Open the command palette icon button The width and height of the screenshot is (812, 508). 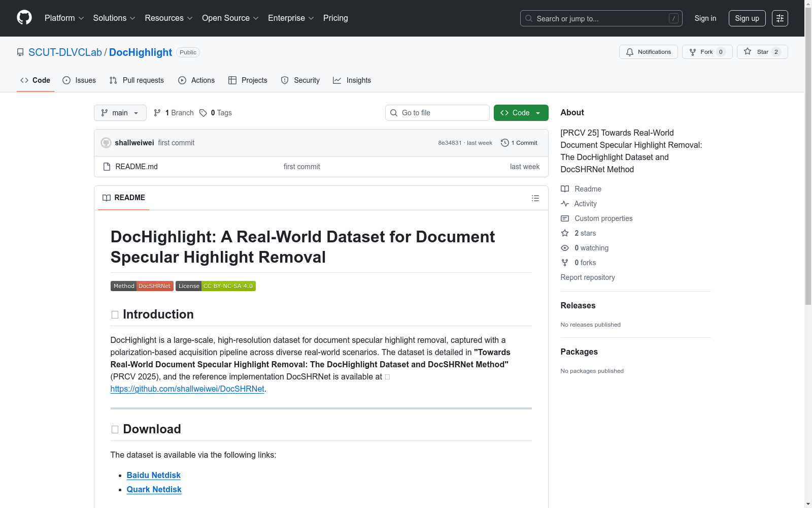coord(780,18)
